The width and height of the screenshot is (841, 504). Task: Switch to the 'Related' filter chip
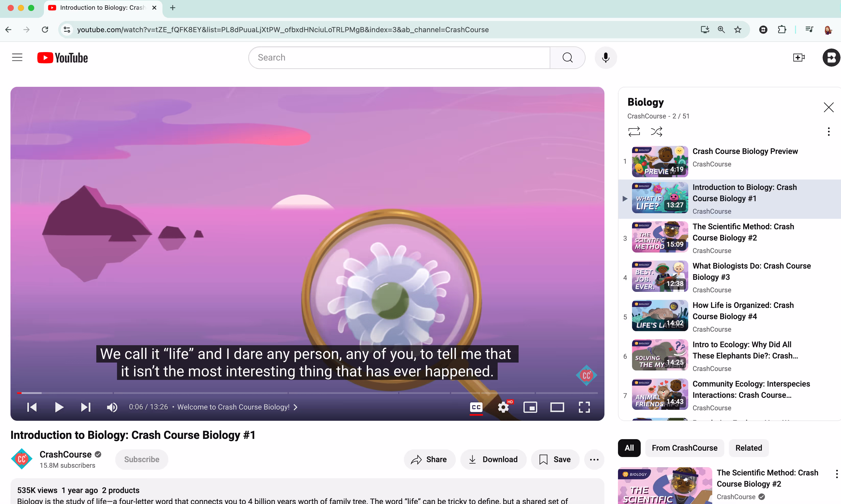pos(749,448)
